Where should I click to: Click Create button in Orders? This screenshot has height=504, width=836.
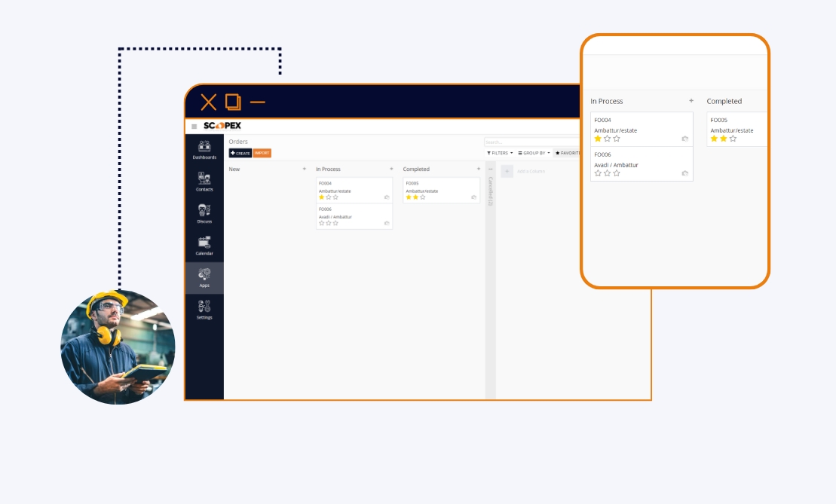pos(240,153)
